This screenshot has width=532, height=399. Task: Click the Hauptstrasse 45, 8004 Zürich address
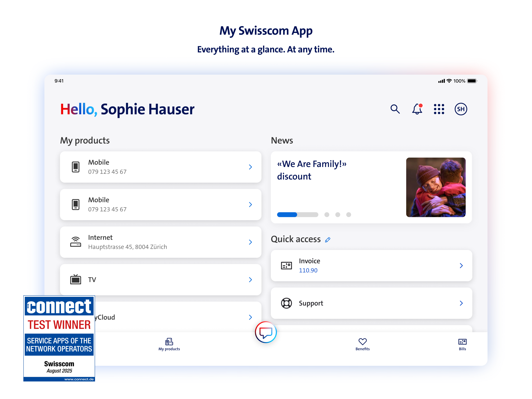click(x=128, y=247)
